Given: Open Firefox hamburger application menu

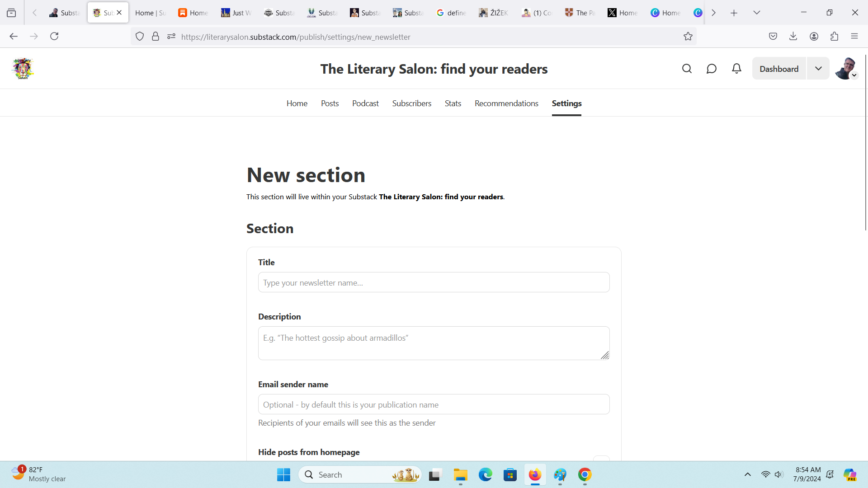Looking at the screenshot, I should [x=854, y=37].
